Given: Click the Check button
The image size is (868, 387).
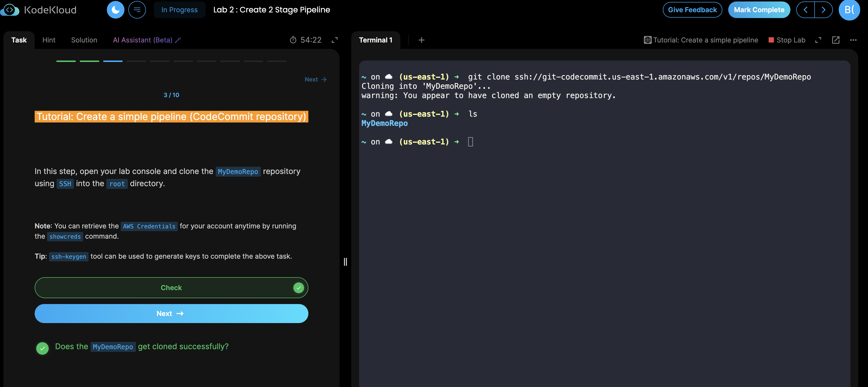Looking at the screenshot, I should click(x=171, y=287).
